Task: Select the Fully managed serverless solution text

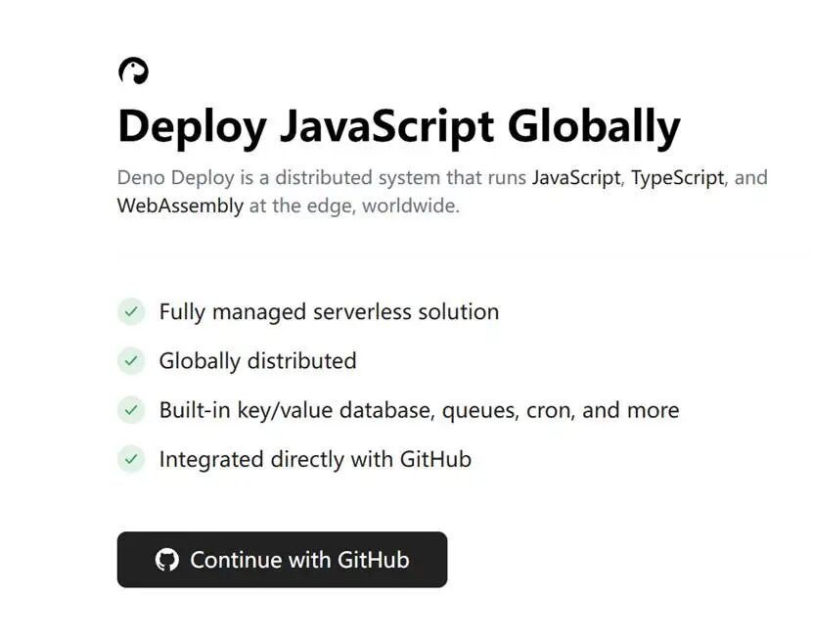Action: 329,312
